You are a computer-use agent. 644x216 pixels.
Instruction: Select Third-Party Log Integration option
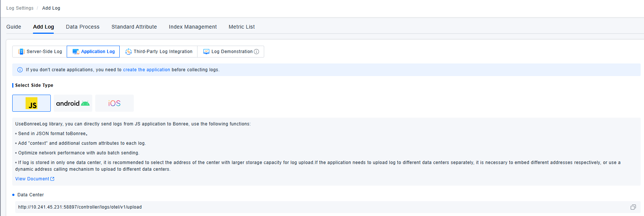click(x=159, y=52)
